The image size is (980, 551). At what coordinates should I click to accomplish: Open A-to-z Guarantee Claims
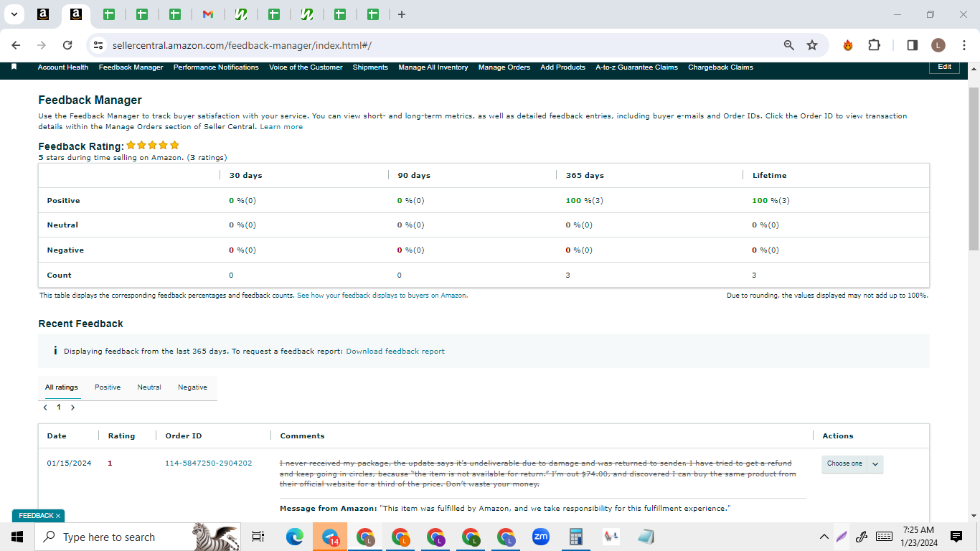[637, 67]
